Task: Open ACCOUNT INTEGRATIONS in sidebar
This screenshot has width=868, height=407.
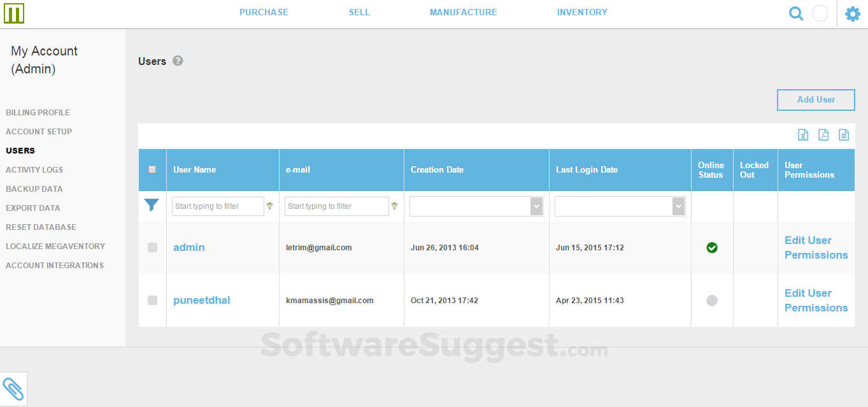Action: (55, 265)
